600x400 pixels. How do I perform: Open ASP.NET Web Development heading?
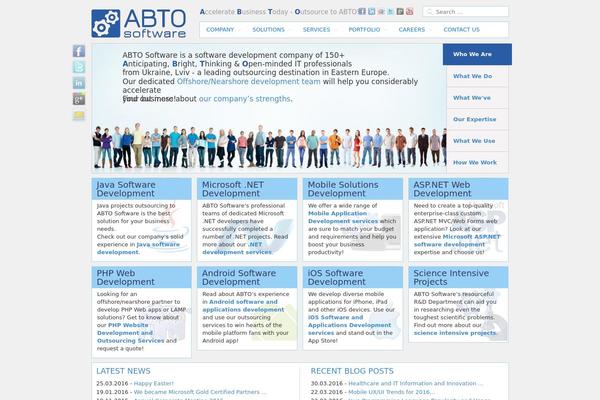[x=442, y=189]
